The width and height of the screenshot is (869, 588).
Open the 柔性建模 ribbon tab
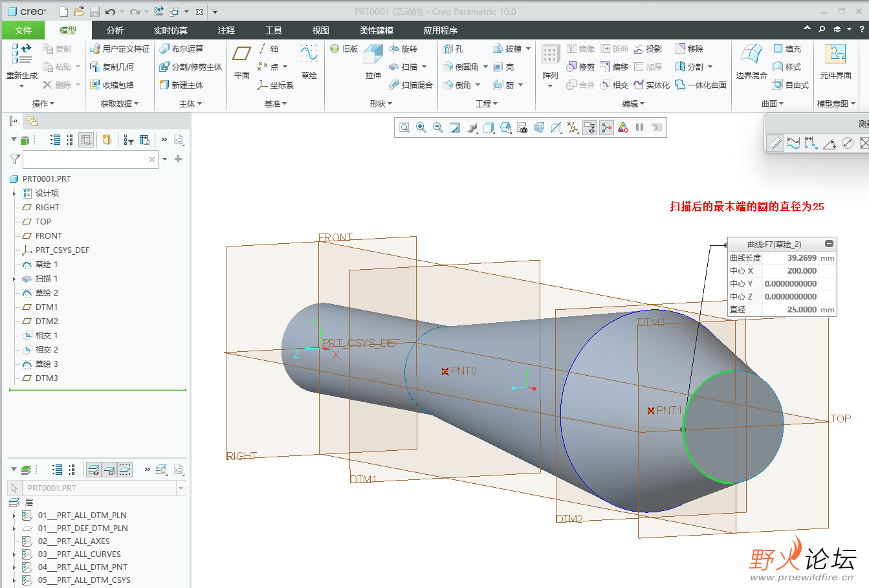click(x=377, y=30)
